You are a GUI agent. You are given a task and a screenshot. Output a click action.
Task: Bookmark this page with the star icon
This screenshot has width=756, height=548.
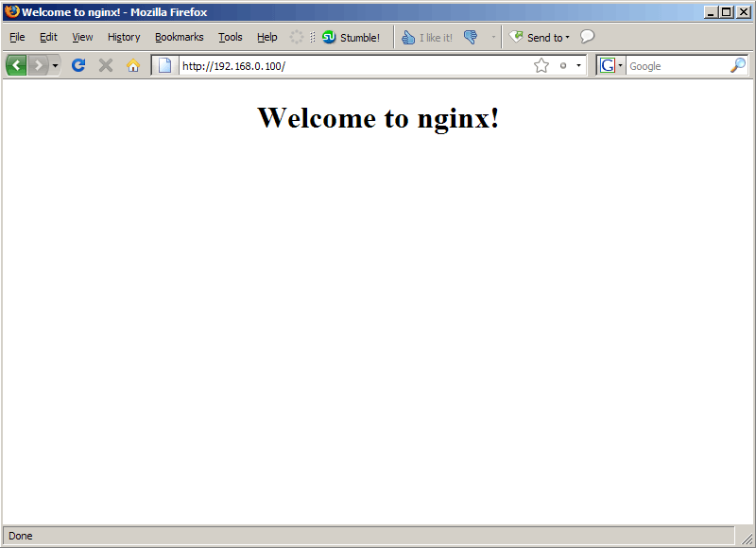[x=541, y=65]
